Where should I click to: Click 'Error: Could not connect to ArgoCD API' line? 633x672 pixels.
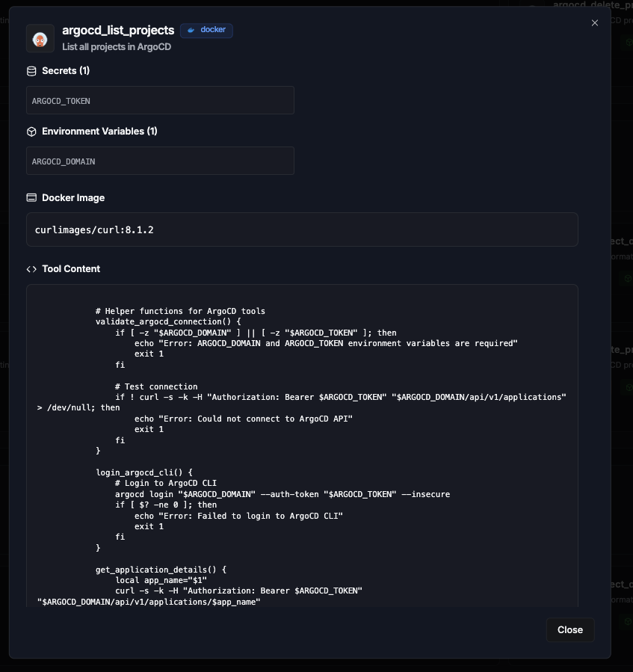click(x=244, y=419)
